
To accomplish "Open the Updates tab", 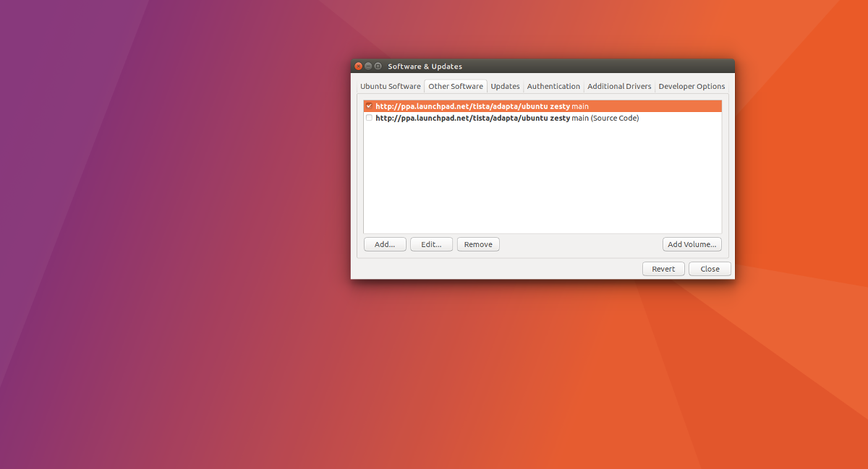I will click(505, 86).
